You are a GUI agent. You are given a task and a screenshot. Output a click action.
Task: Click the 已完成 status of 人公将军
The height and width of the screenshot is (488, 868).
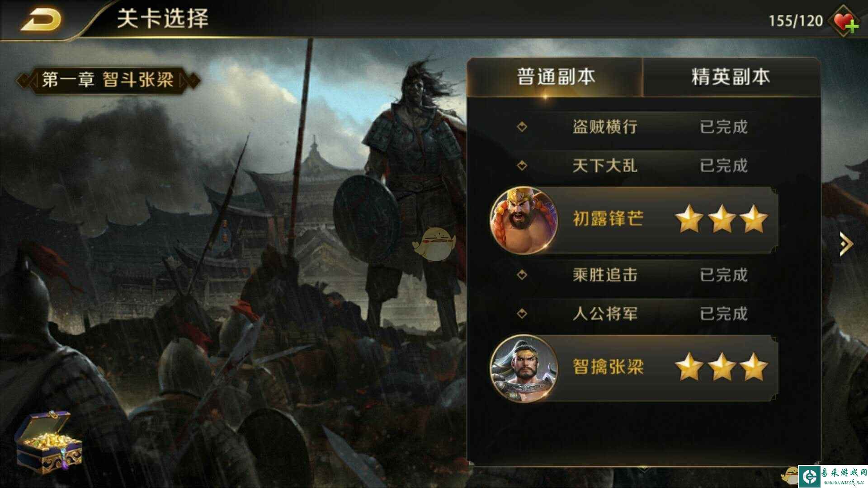coord(724,313)
